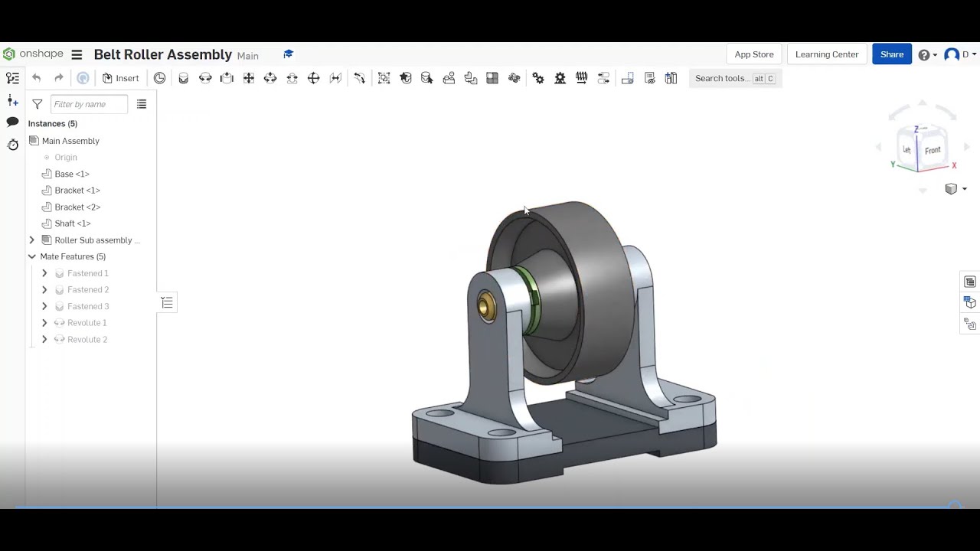Select Bracket <1> in instances
The height and width of the screenshot is (551, 980).
tap(77, 191)
